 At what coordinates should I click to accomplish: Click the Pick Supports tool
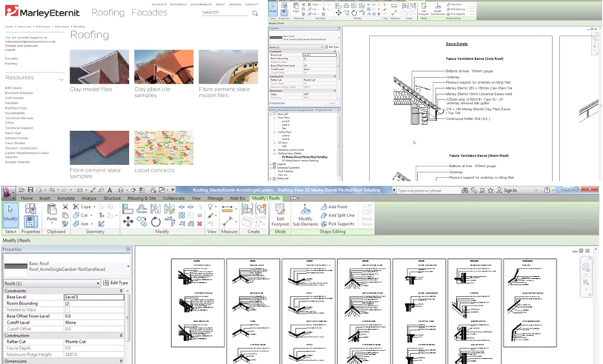pos(338,223)
